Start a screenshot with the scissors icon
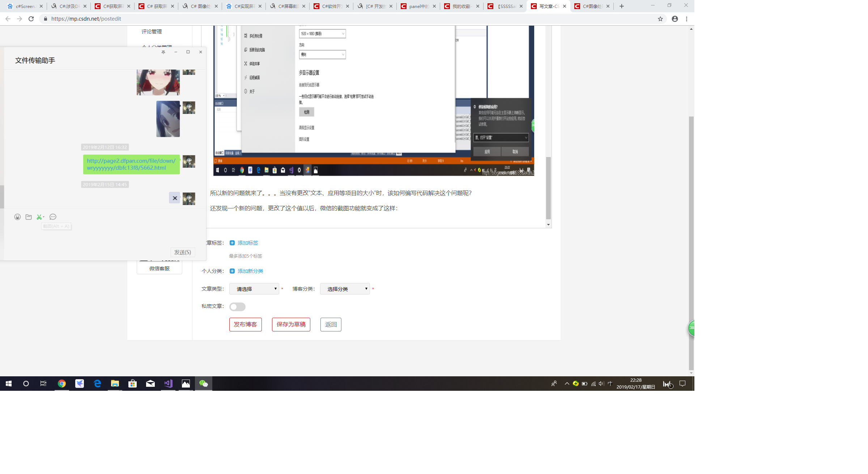 [40, 217]
